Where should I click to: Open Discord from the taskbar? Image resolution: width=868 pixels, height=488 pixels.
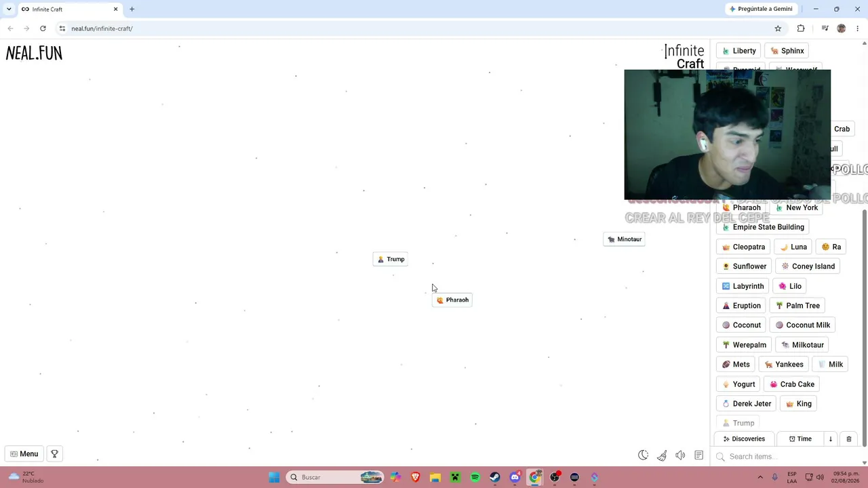pos(515,477)
